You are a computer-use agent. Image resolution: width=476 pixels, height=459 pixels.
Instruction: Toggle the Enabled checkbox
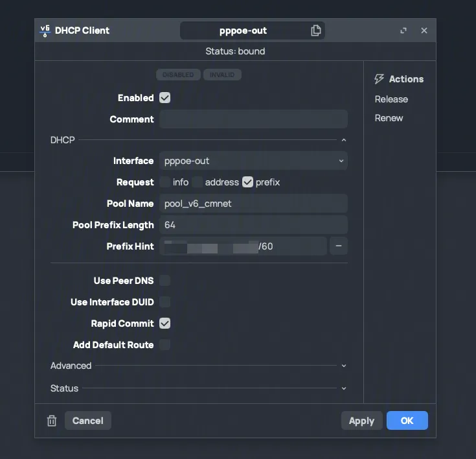tap(165, 98)
